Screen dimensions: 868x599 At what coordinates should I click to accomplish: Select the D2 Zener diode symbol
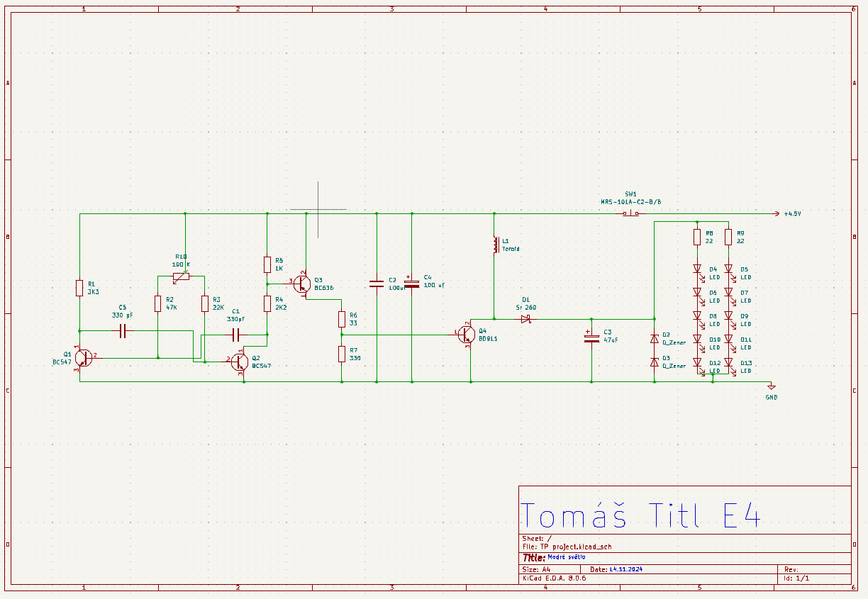pos(655,340)
